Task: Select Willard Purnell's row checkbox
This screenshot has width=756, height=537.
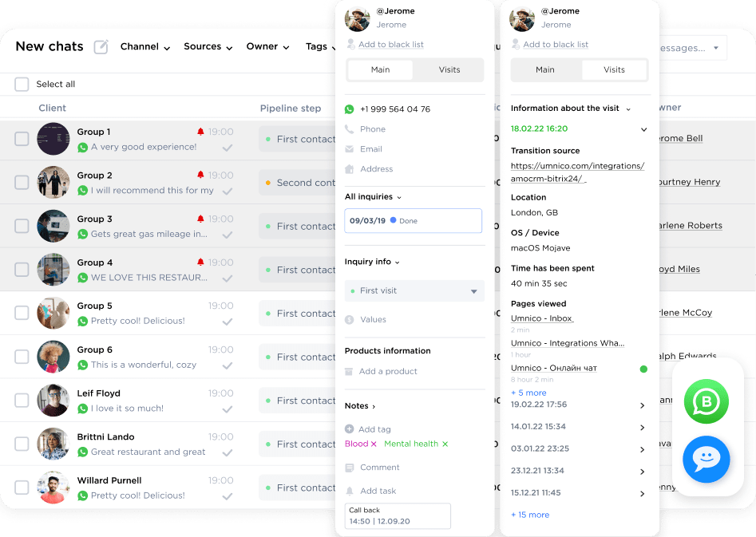Action: 22,486
